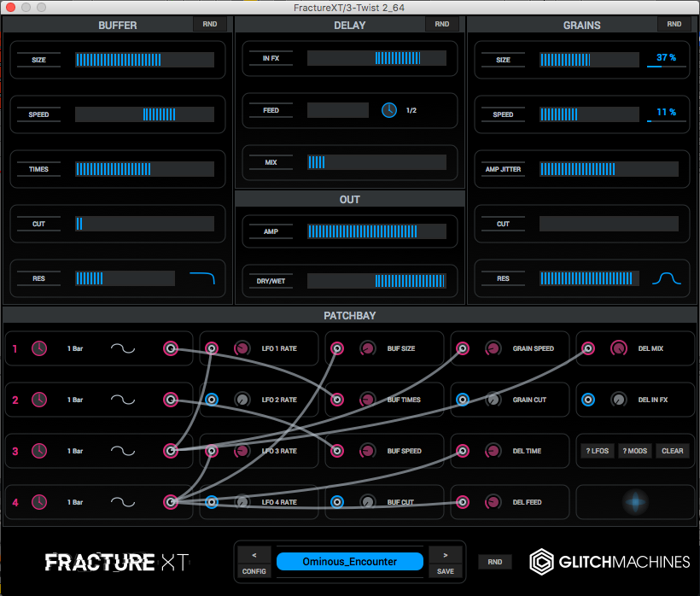Set the Buffer TIMES slider
700x596 pixels.
pyautogui.click(x=144, y=169)
